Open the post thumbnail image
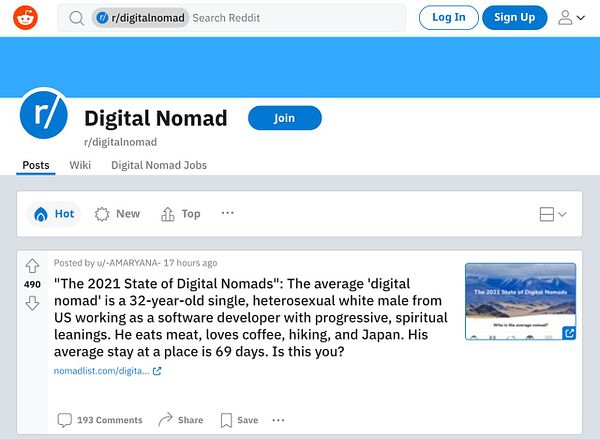This screenshot has height=439, width=600. (520, 302)
